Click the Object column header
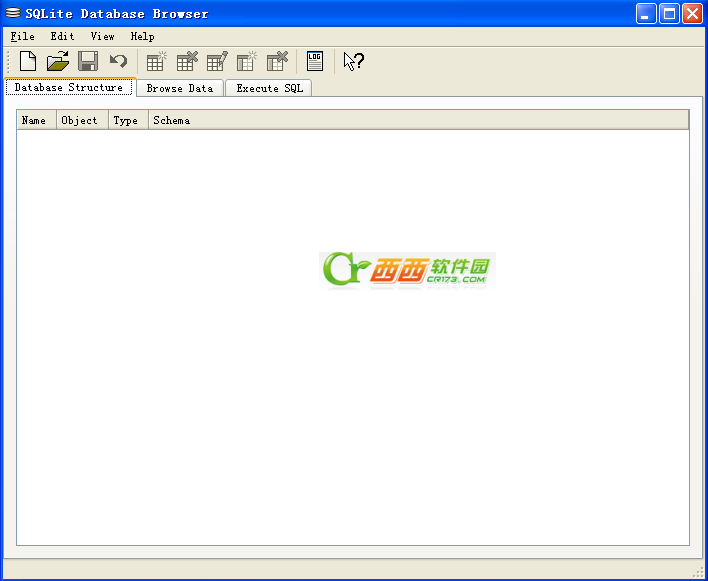 (x=82, y=120)
